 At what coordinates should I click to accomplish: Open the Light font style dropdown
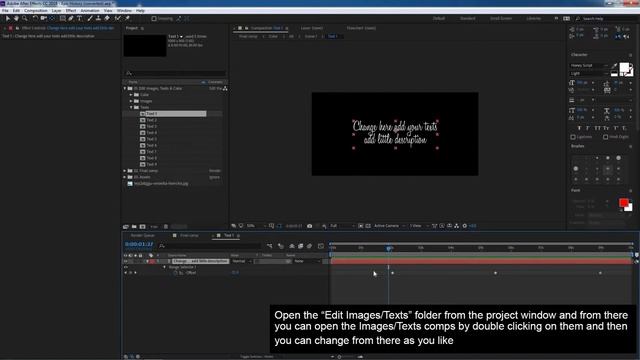tap(589, 73)
